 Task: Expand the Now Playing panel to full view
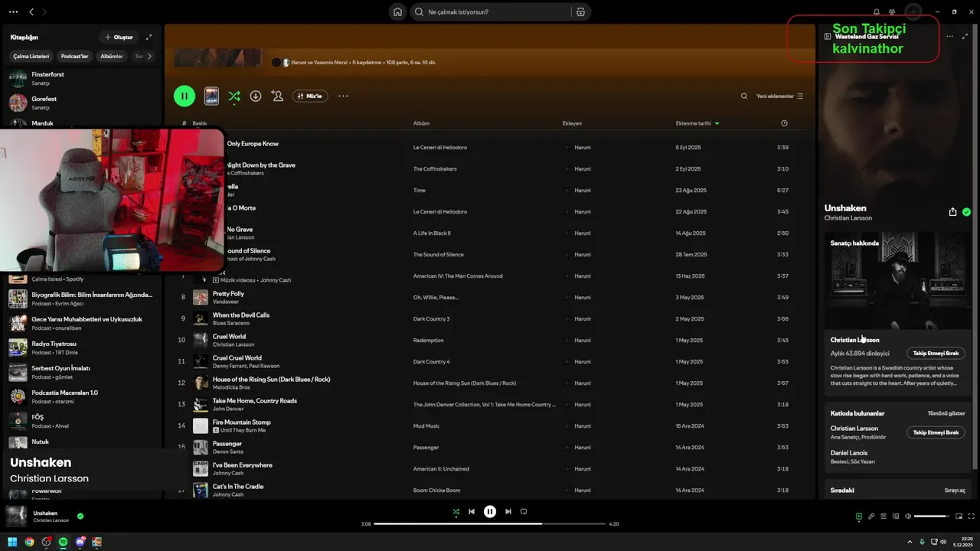[965, 36]
